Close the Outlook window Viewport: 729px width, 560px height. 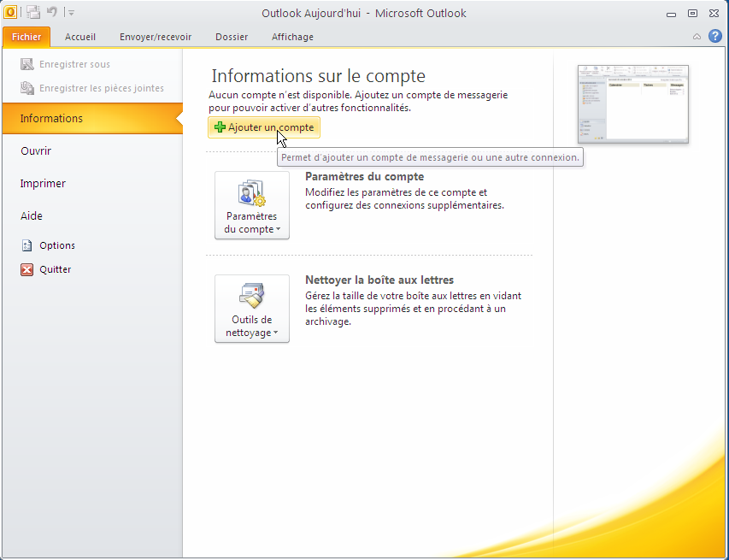click(x=714, y=13)
